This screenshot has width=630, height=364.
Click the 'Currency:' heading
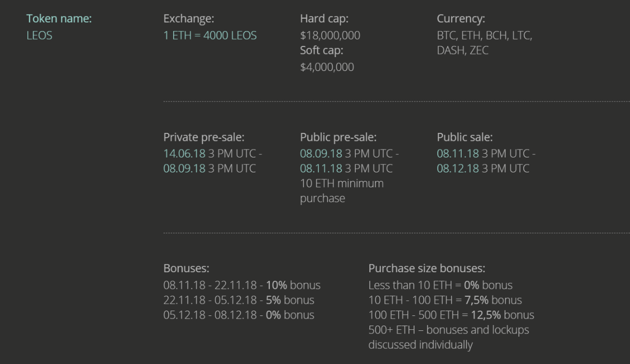click(x=461, y=19)
